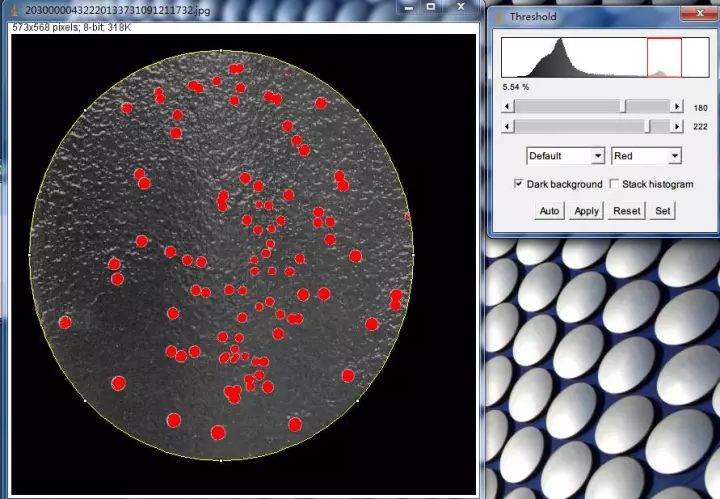720x499 pixels.
Task: Click the top handle of the oval selection
Action: tap(221, 50)
